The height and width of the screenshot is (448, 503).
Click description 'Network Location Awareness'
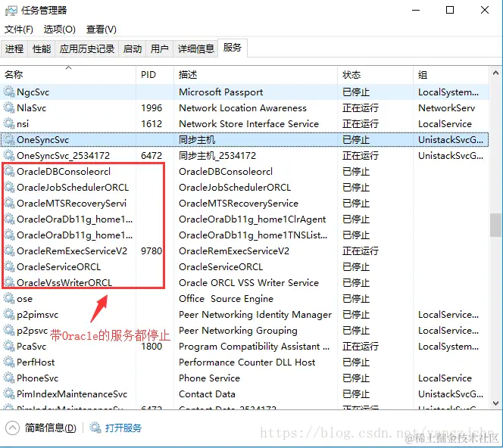click(242, 108)
